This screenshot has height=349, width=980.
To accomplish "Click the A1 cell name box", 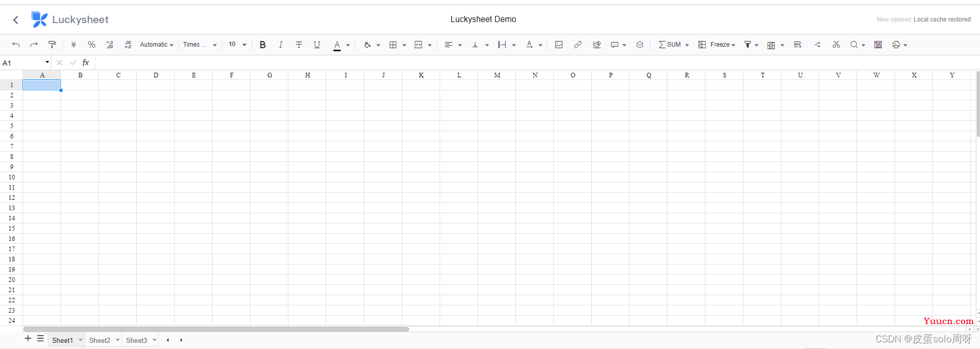I will pyautogui.click(x=23, y=63).
